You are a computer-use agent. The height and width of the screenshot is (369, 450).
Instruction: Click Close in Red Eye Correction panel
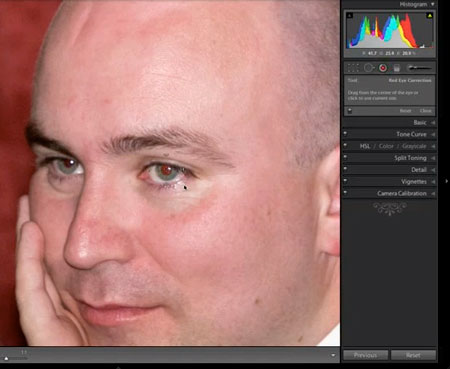(426, 111)
